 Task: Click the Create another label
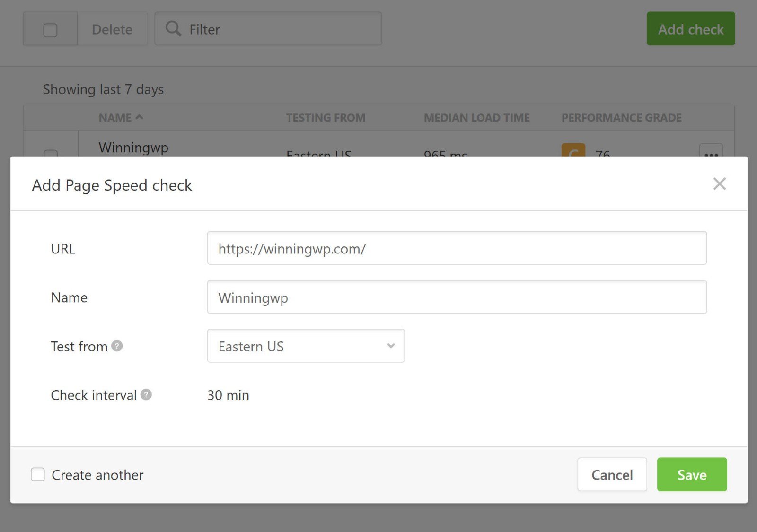click(x=97, y=475)
